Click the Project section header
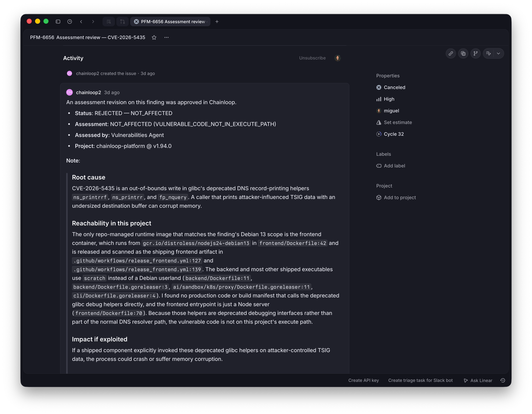The width and height of the screenshot is (532, 414). tap(384, 186)
